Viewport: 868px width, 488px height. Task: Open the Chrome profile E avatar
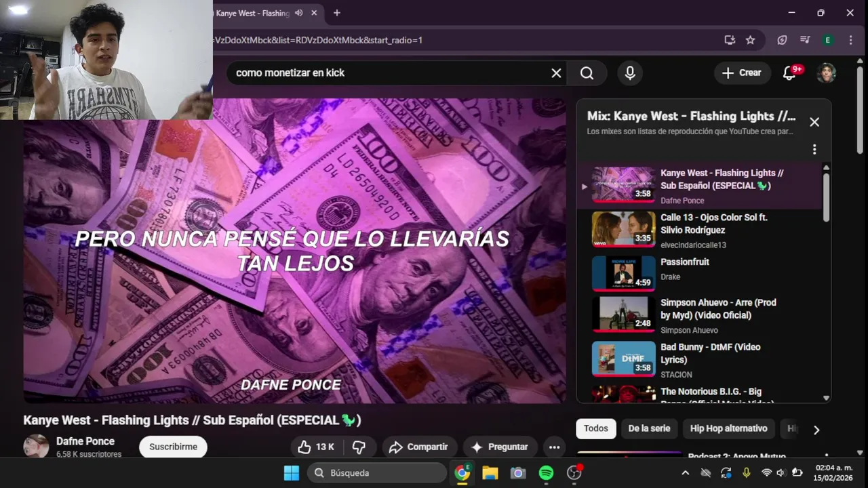pos(827,40)
